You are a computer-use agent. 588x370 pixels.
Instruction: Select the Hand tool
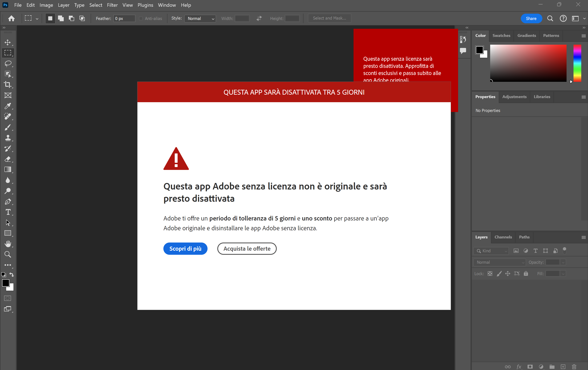(x=8, y=244)
